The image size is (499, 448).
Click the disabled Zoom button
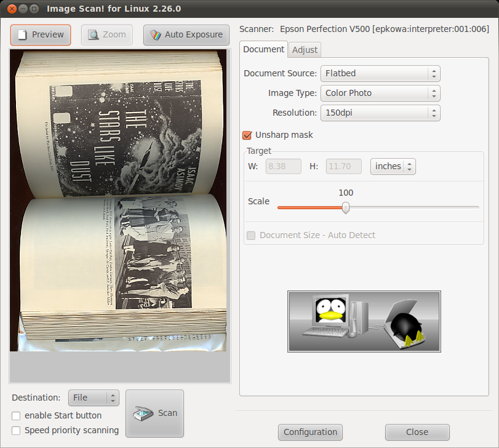[x=107, y=35]
